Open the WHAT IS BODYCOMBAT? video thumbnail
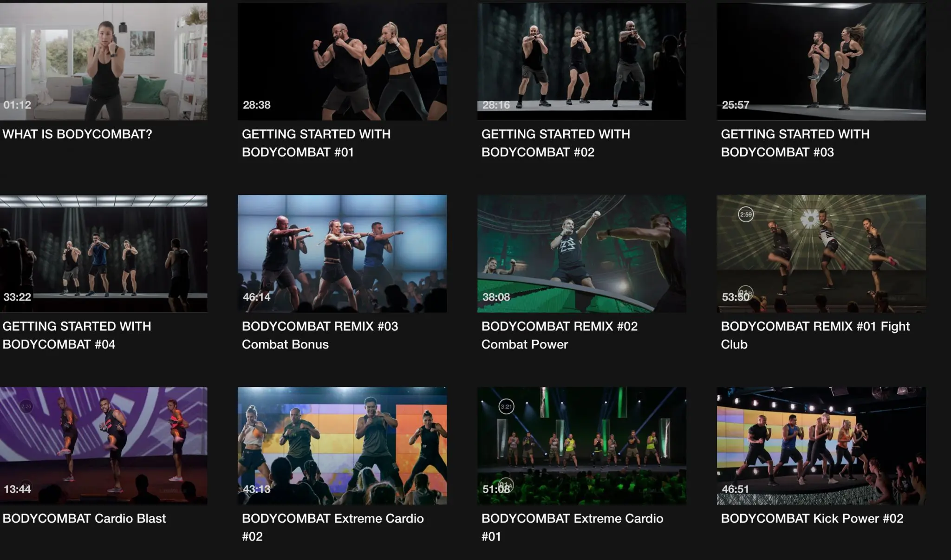 pos(104,62)
